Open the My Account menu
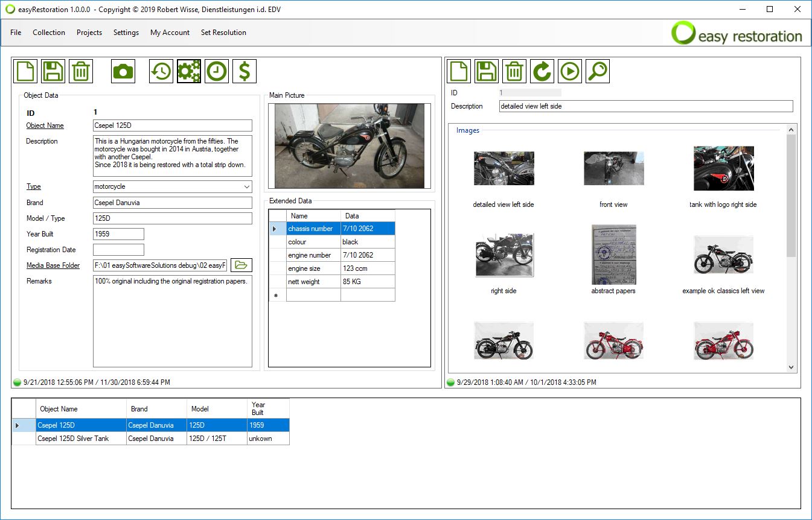The height and width of the screenshot is (520, 812). click(x=170, y=33)
